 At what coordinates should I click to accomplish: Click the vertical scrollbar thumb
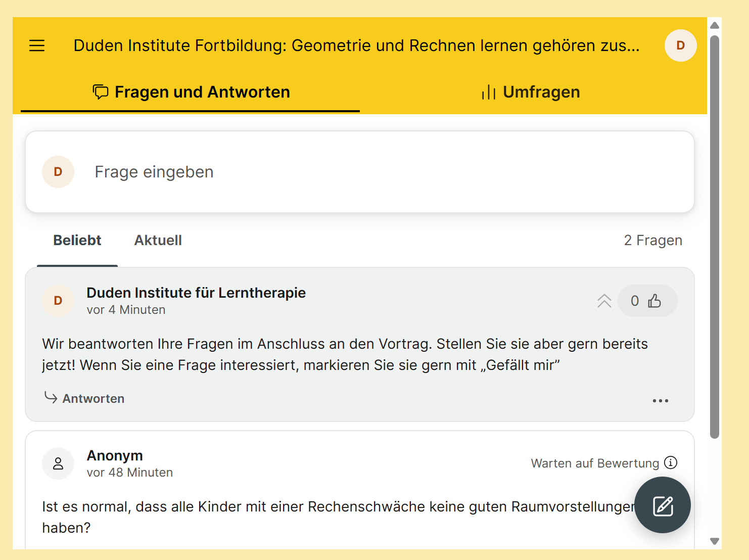[714, 237]
